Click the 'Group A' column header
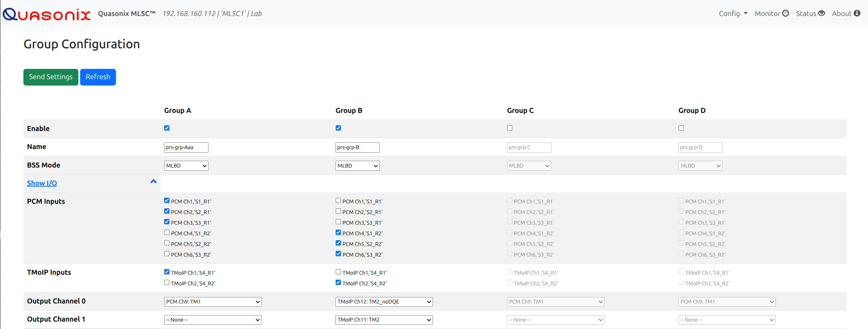Screen dimensions: 868x329 (177, 110)
